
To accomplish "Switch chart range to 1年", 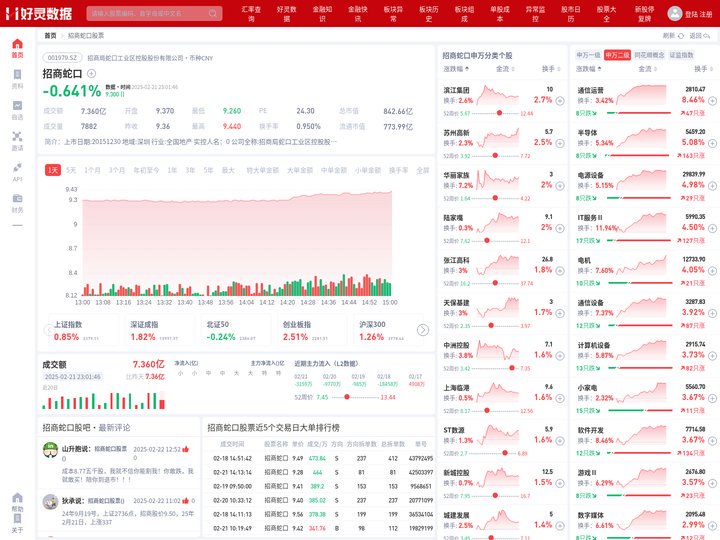I will (x=172, y=170).
